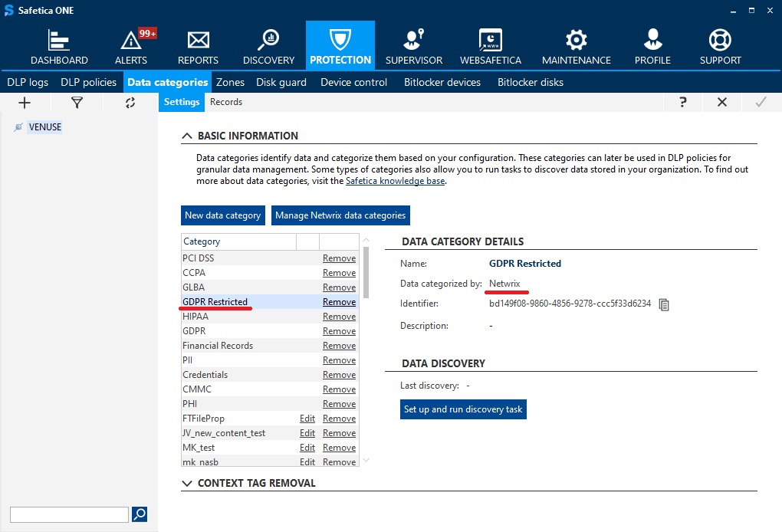Screen dimensions: 782x532
Task: Switch to Zones tab
Action: point(231,82)
